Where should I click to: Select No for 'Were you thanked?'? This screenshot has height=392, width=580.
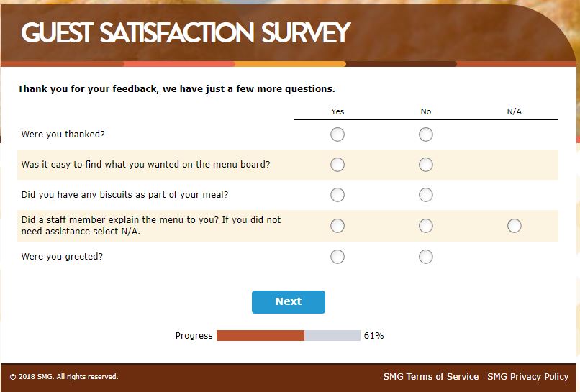426,135
